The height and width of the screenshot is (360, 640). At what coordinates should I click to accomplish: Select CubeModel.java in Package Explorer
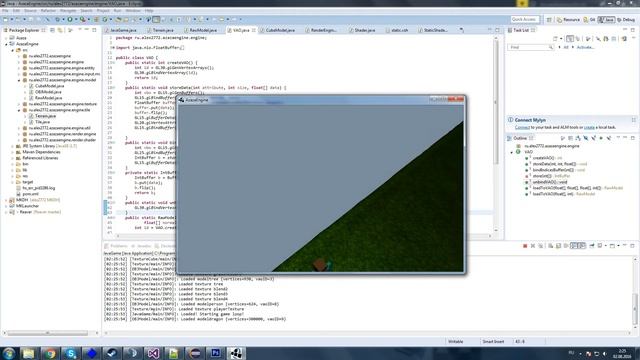click(x=49, y=86)
